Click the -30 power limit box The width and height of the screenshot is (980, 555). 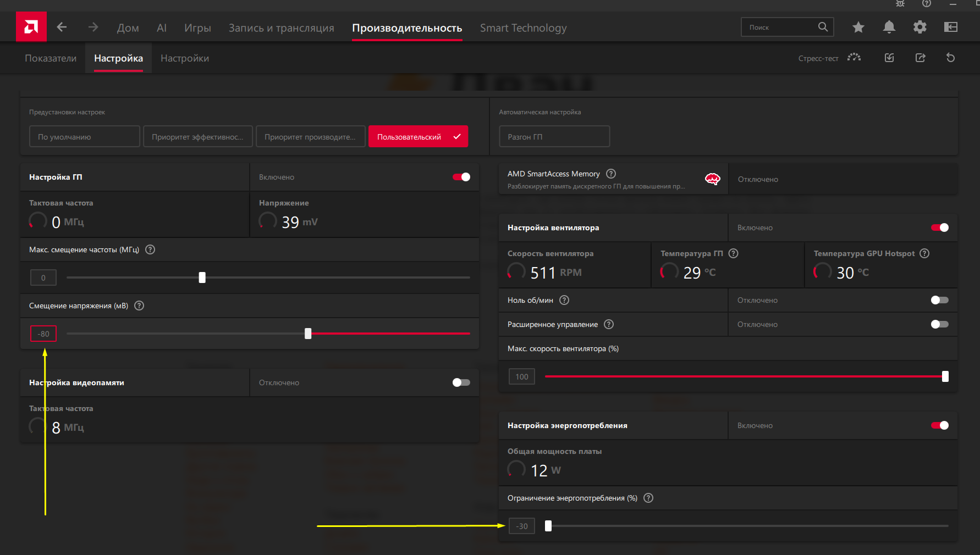(522, 526)
